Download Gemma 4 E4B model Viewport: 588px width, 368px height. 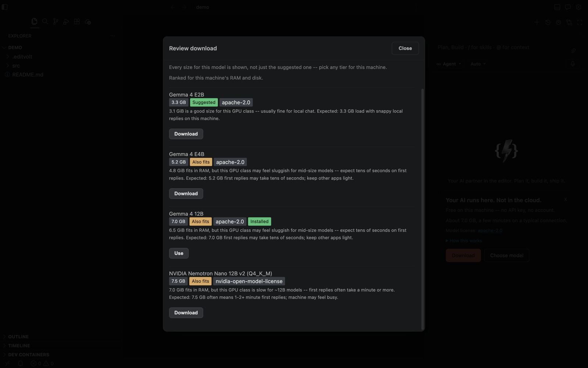tap(186, 194)
